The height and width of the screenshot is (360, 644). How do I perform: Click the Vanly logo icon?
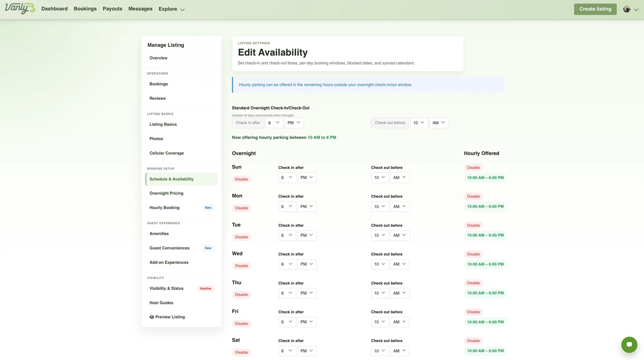point(20,8)
